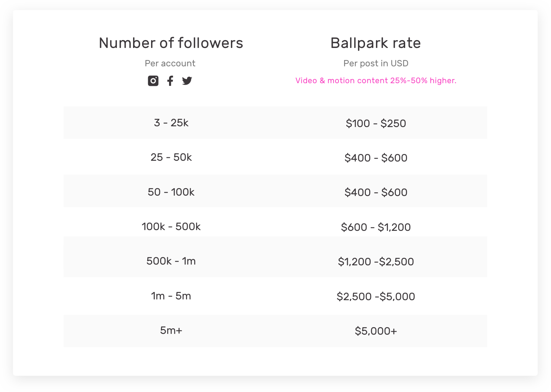The width and height of the screenshot is (551, 392).
Task: Click the 1m - 5m followers cell
Action: pos(171,296)
